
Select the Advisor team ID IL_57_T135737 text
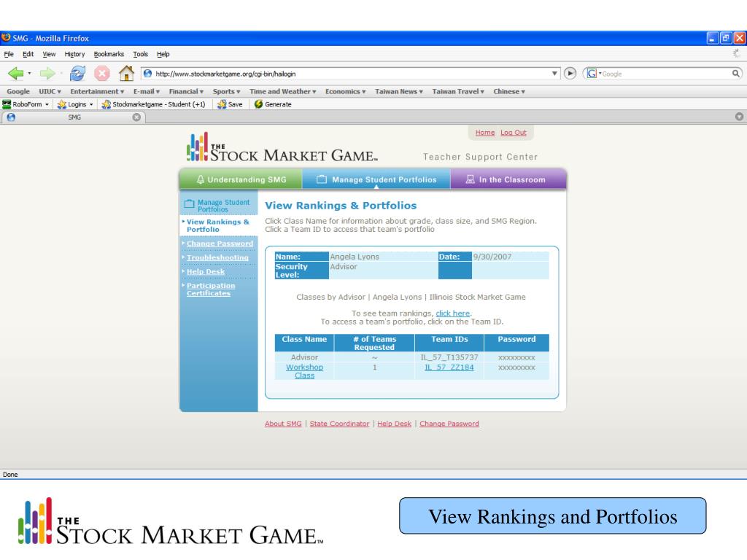[x=449, y=357]
